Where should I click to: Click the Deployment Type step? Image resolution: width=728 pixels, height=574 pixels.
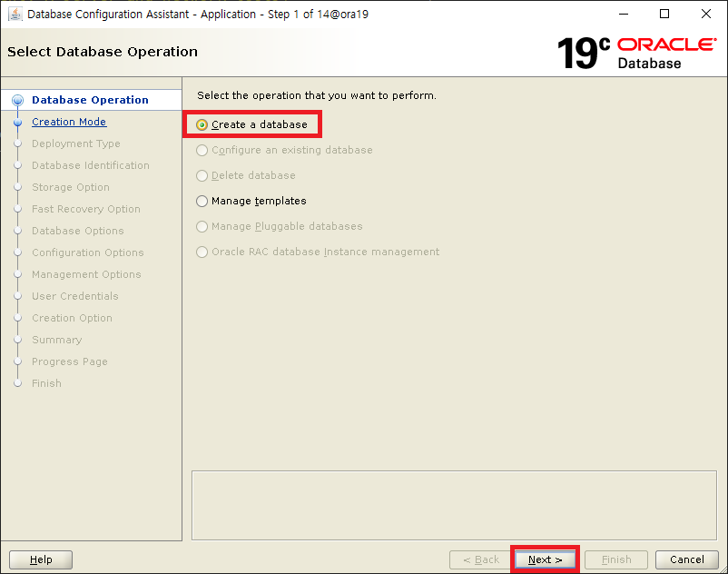tap(76, 143)
